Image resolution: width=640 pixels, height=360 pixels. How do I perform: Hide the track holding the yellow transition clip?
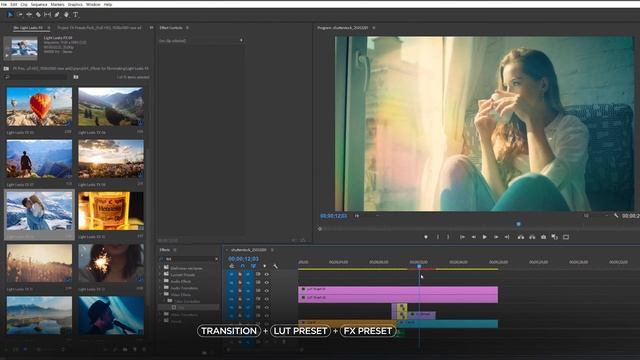[267, 307]
